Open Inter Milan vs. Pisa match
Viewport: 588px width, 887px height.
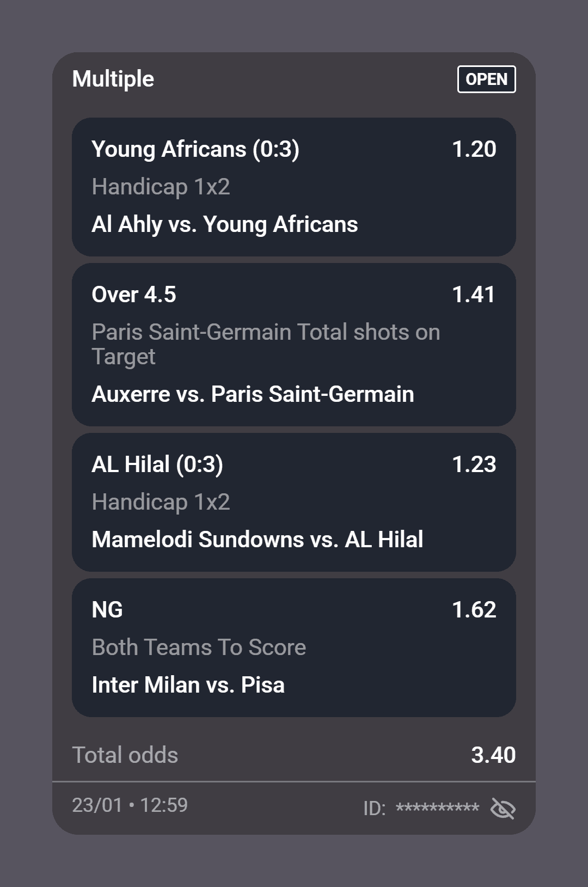pyautogui.click(x=188, y=685)
